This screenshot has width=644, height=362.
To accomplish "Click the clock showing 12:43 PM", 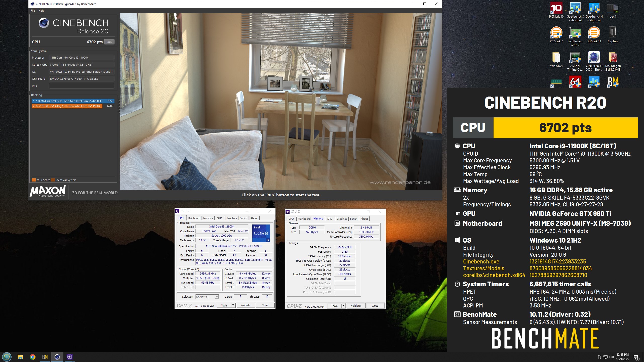I will point(623,355).
